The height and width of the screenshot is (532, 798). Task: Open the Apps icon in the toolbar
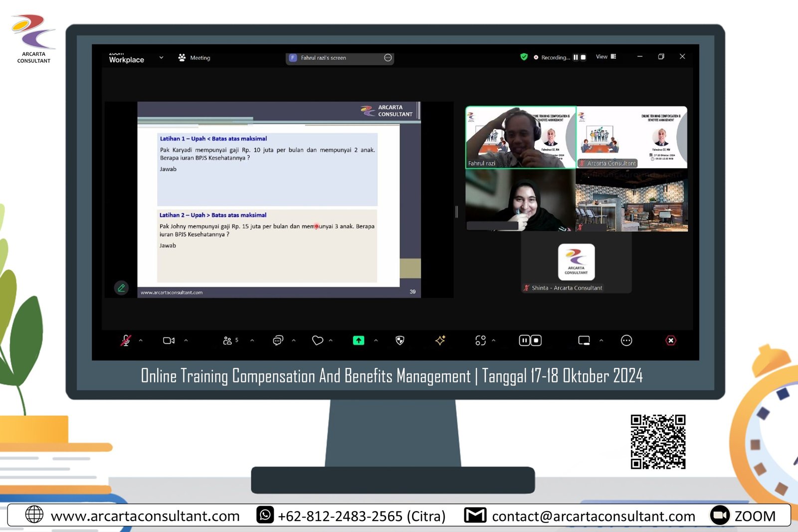(480, 341)
